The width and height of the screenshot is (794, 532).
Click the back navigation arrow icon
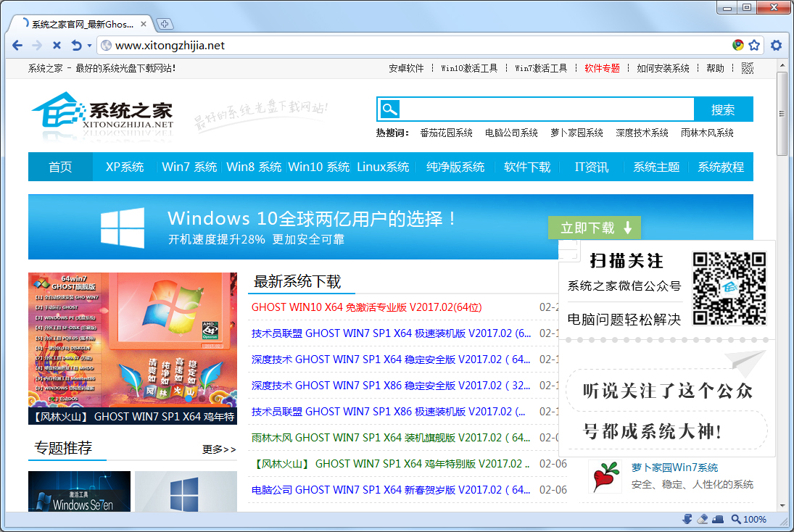click(17, 45)
